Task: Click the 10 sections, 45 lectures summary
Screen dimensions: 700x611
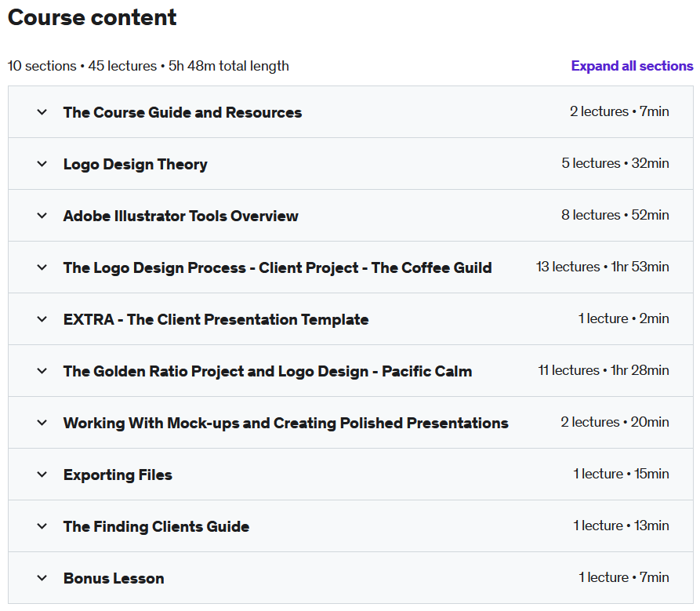Action: 148,66
